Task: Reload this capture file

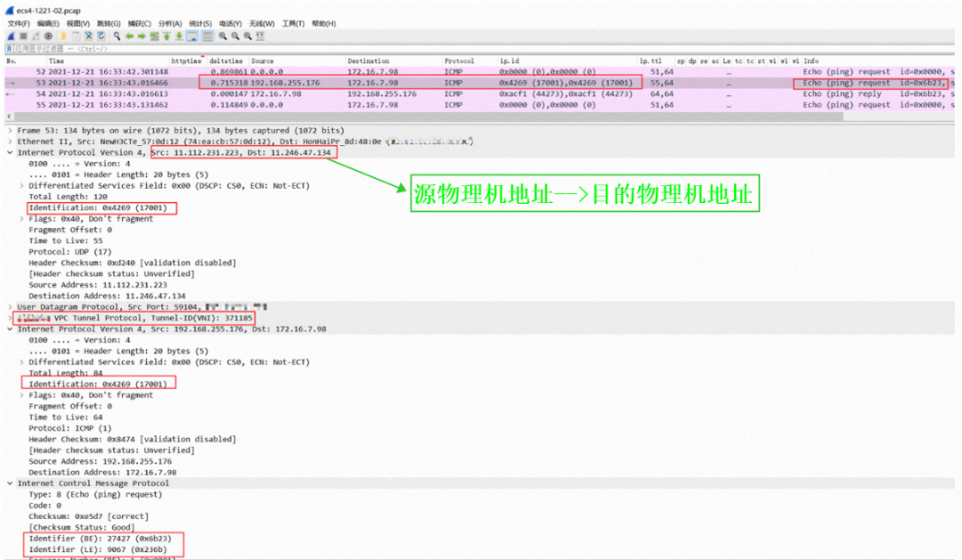Action: 102,37
